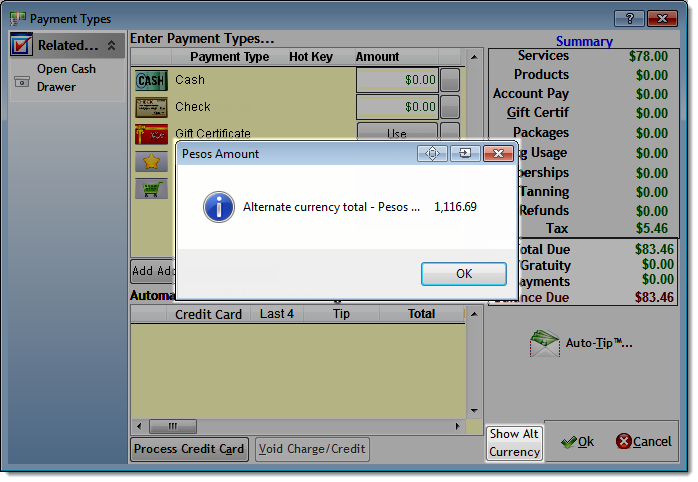
Task: Click the Cash payment type icon
Action: tap(151, 80)
